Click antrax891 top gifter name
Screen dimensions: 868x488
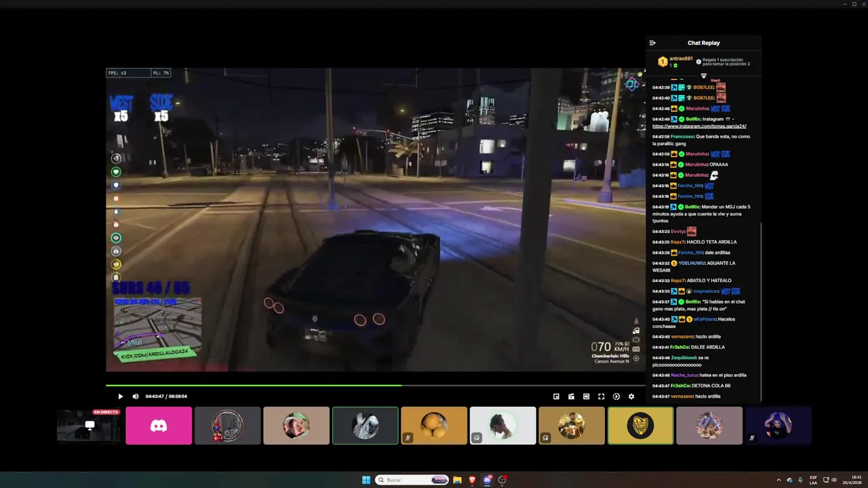pyautogui.click(x=680, y=59)
